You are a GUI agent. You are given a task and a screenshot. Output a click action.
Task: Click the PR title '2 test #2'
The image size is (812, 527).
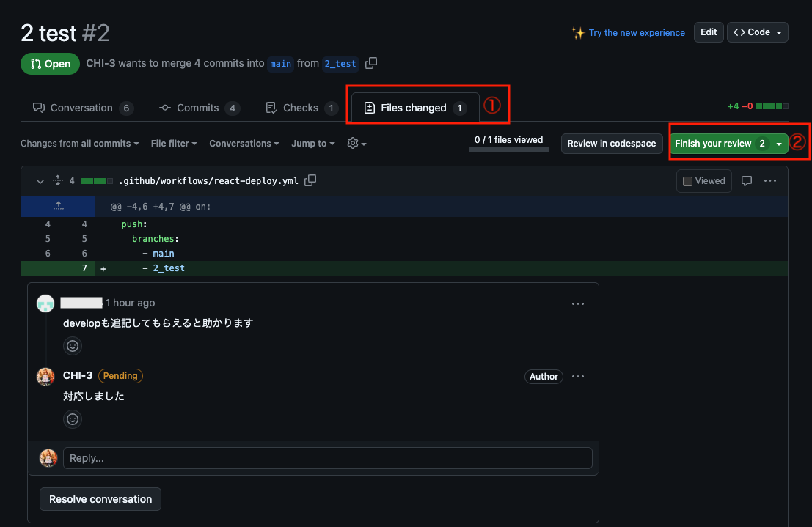pyautogui.click(x=65, y=33)
